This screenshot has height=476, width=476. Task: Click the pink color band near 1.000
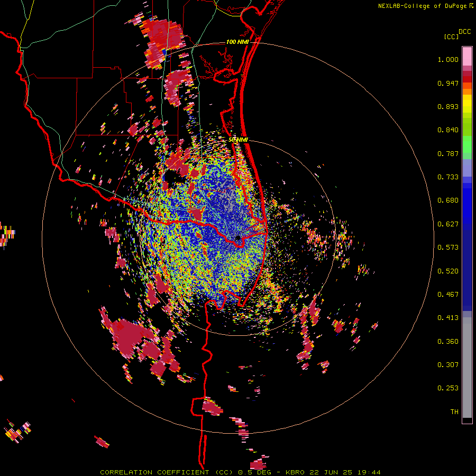[x=467, y=56]
